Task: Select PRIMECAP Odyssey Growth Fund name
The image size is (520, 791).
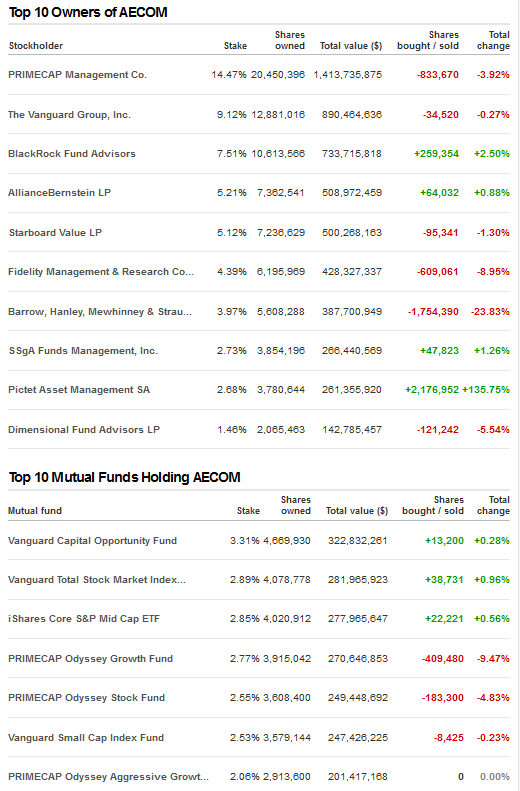Action: 90,659
